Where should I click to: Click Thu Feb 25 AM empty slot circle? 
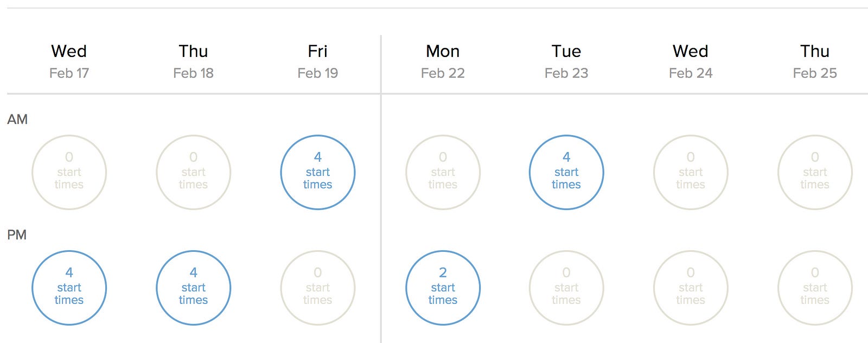(815, 172)
